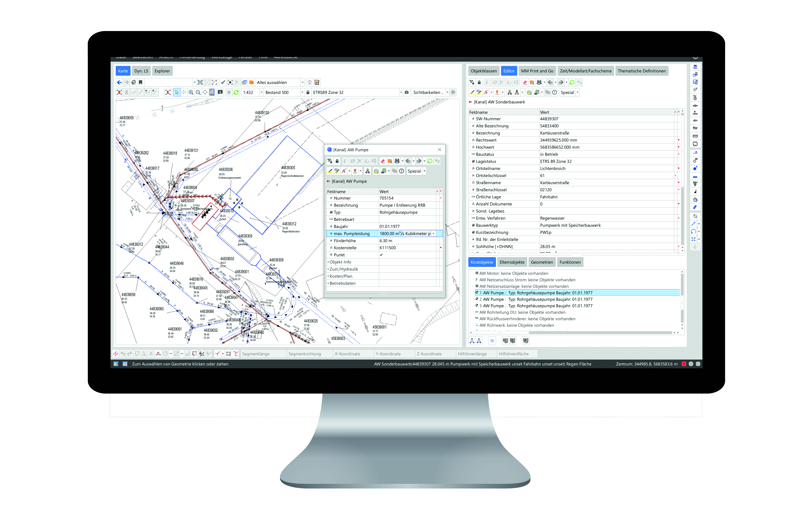Click the home view icon in map toolbar
This screenshot has width=812, height=507.
(134, 83)
